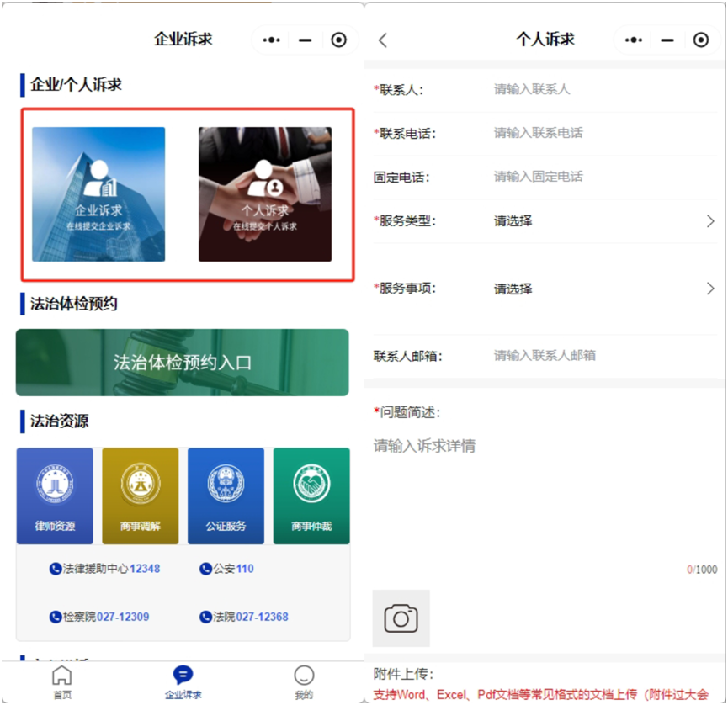Focus the 联系人 input field
The width and height of the screenshot is (728, 705).
603,89
